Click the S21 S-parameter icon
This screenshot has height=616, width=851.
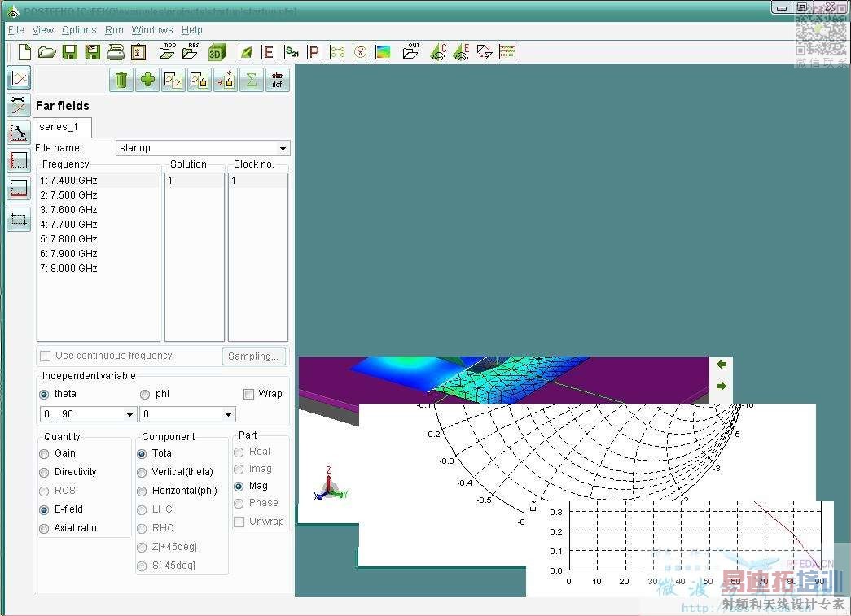point(292,53)
